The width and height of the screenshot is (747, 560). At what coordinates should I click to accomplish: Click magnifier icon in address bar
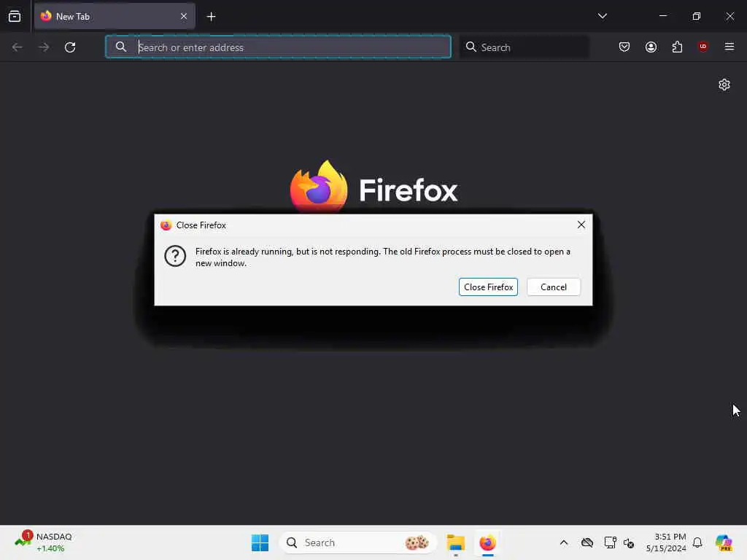click(121, 47)
